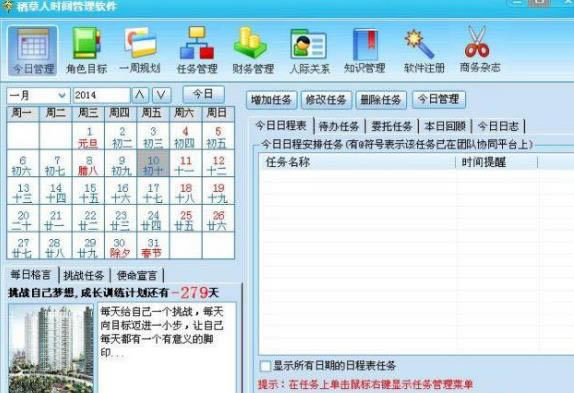The height and width of the screenshot is (393, 574).
Task: Select calendar date 30 除夕
Action: click(120, 247)
